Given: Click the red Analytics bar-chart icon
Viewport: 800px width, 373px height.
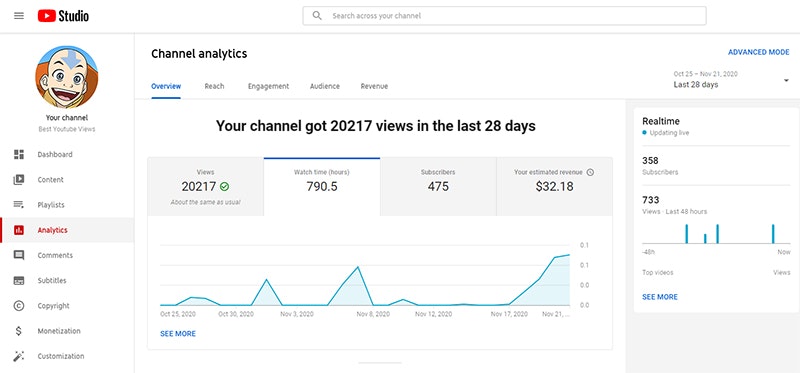Looking at the screenshot, I should [19, 230].
